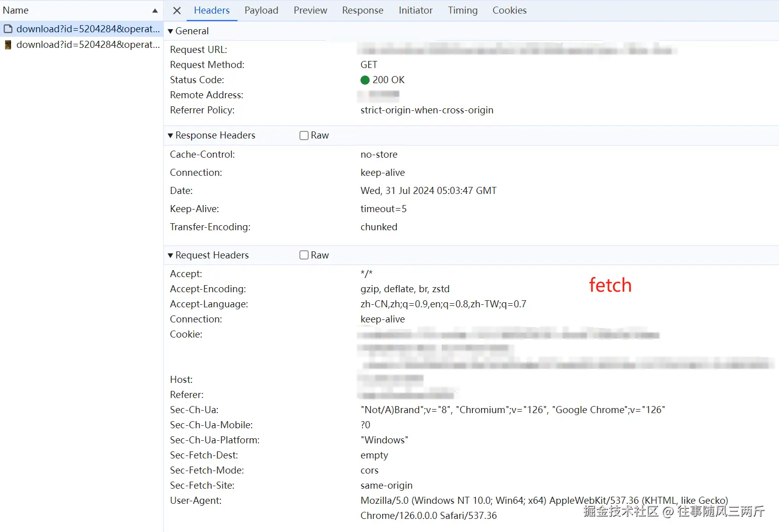This screenshot has height=532, width=779.
Task: Click the document file icon of first request
Action: click(x=8, y=29)
